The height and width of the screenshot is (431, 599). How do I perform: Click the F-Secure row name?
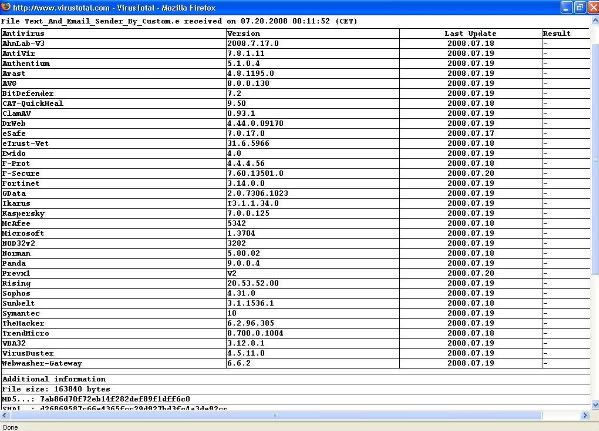click(21, 173)
